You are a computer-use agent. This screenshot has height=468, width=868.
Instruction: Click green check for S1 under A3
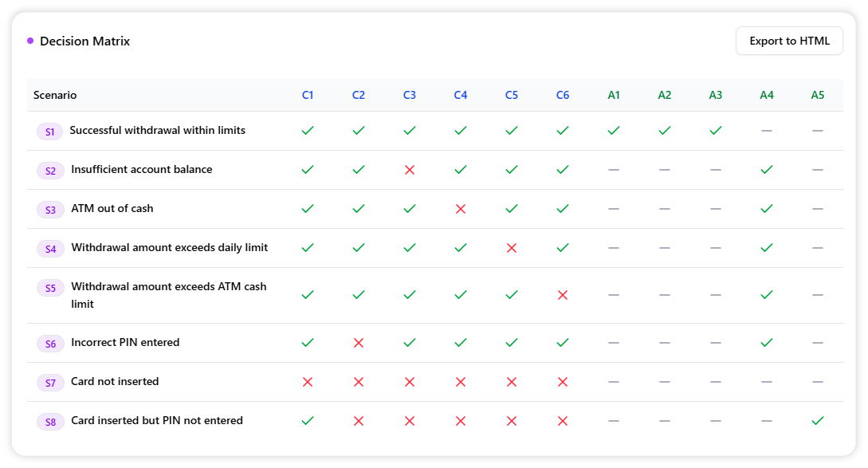pos(716,131)
